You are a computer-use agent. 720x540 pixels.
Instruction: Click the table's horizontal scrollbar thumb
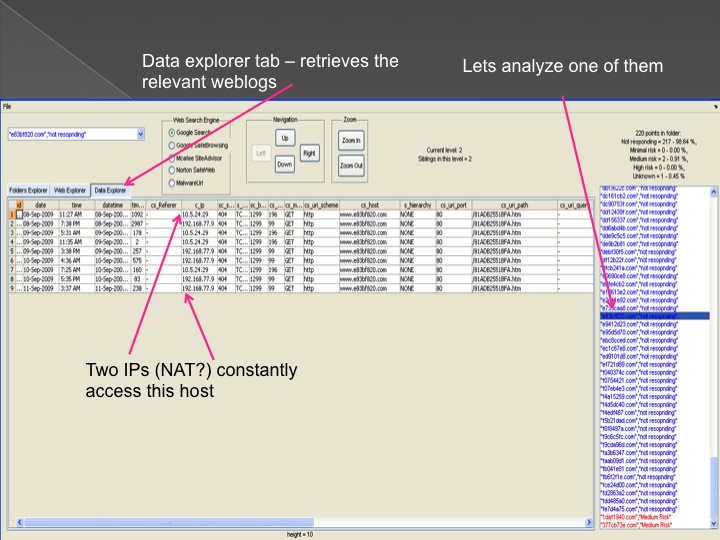click(169, 522)
